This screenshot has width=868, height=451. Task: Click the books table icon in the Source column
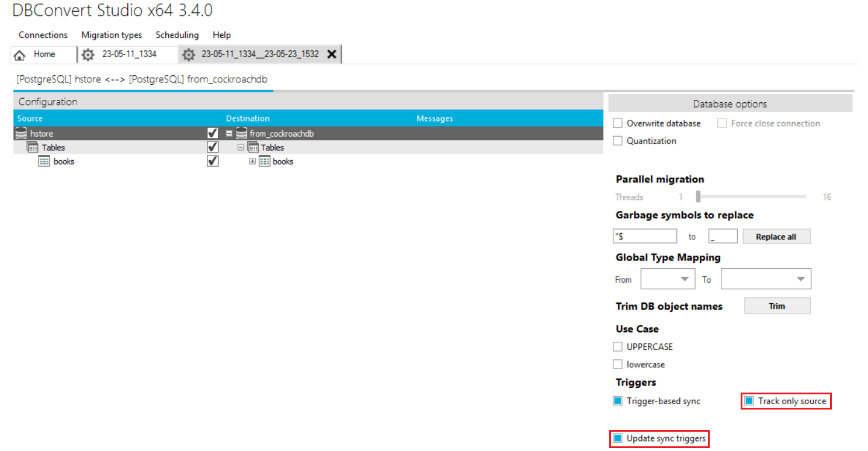pyautogui.click(x=44, y=162)
